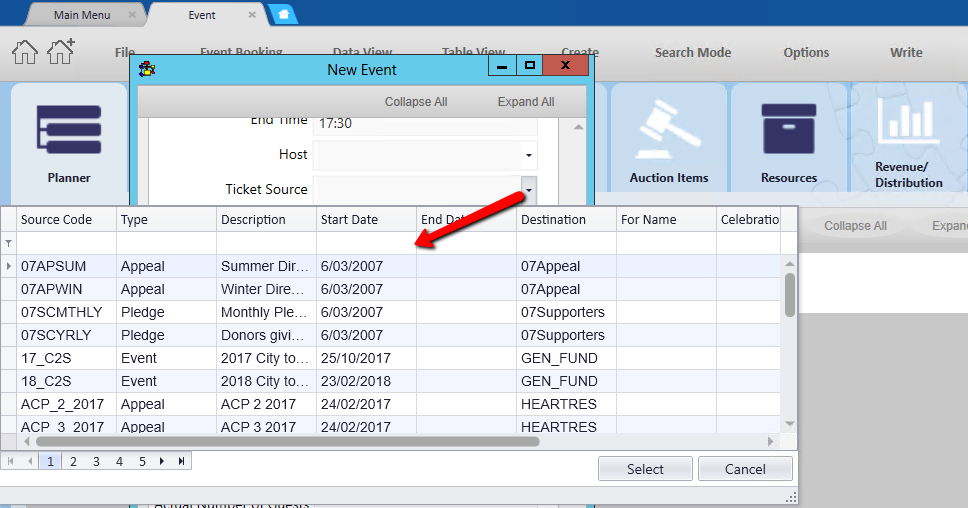Click the Home icon in toolbar
Viewport: 968px width, 508px height.
tap(25, 52)
